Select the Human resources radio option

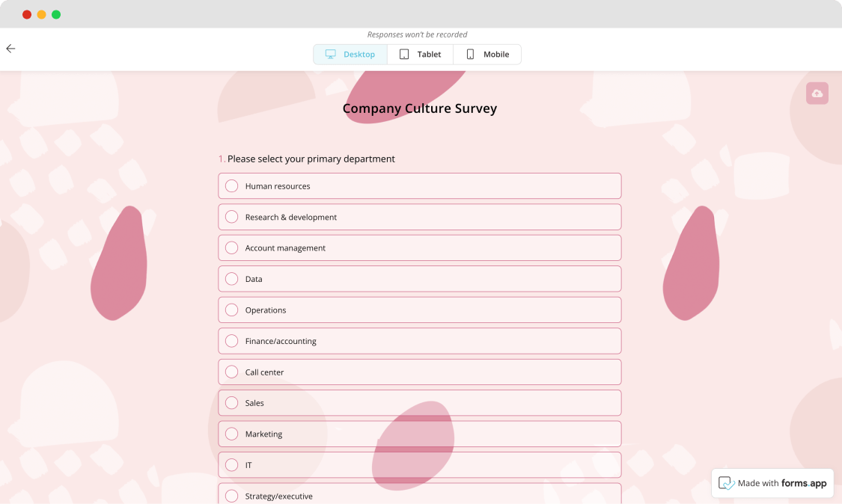(232, 186)
